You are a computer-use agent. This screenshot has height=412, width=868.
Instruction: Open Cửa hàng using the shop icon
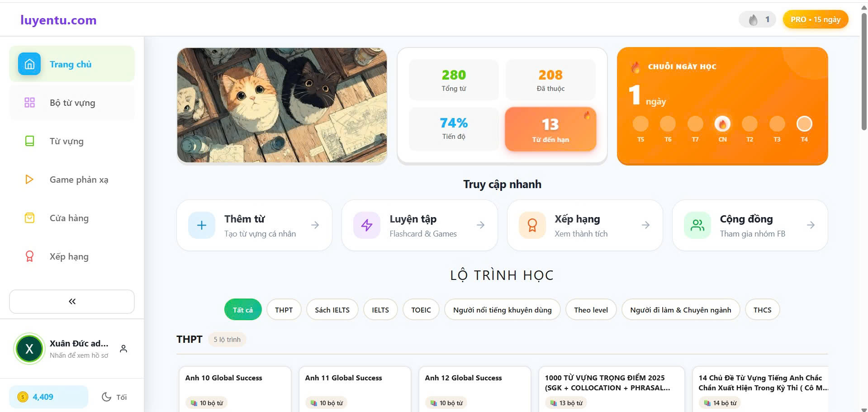tap(29, 218)
